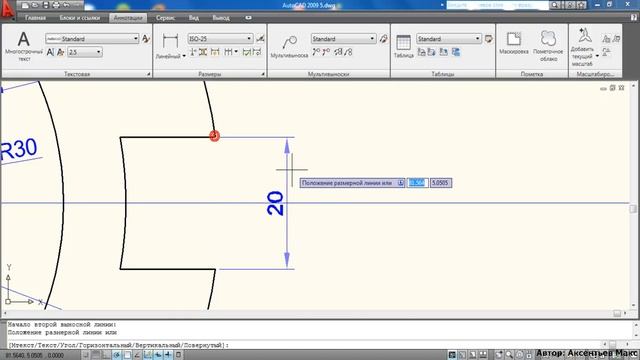This screenshot has width=640, height=360.
Task: Click the align multileaders icon
Action: [338, 52]
